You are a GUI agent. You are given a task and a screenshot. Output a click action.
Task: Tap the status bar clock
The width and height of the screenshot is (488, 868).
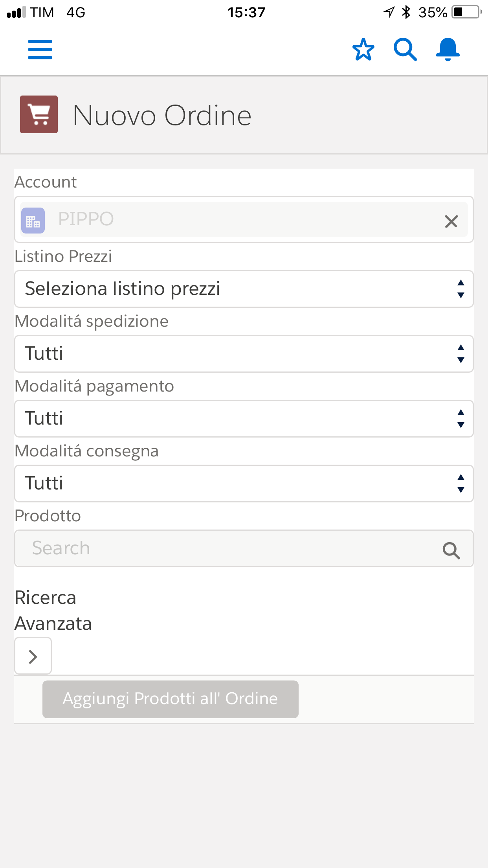pos(246,13)
